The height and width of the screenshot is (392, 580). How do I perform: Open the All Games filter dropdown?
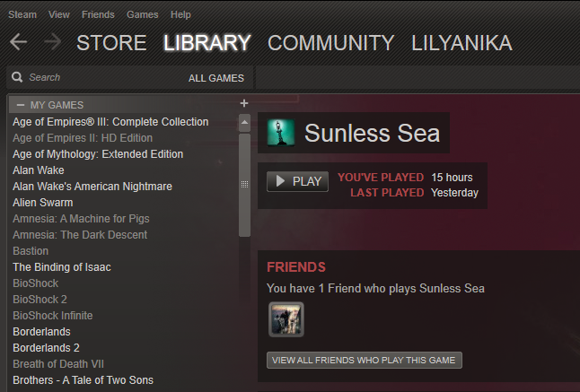click(216, 78)
